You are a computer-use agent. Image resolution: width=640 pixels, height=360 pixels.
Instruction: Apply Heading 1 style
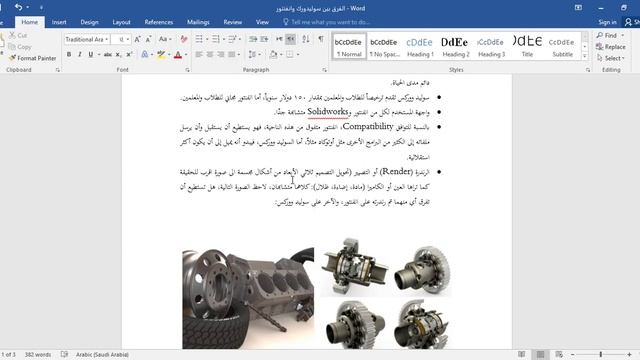(x=420, y=46)
